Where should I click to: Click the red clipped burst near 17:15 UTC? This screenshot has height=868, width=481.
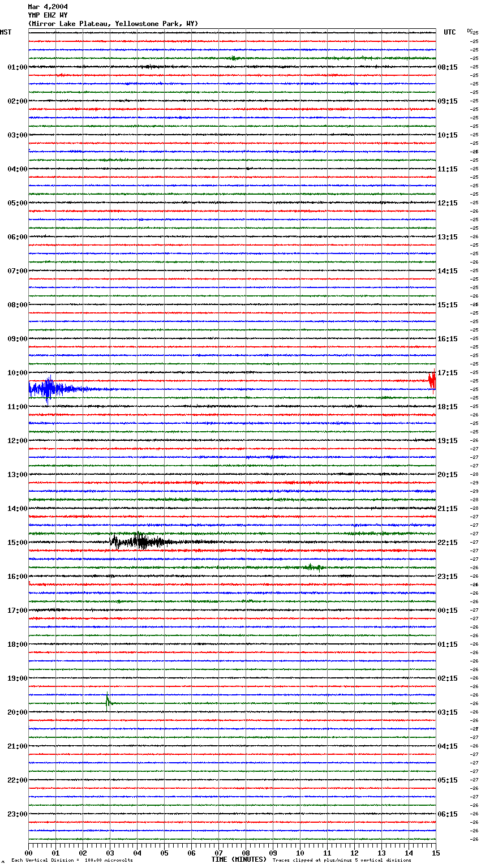[432, 380]
